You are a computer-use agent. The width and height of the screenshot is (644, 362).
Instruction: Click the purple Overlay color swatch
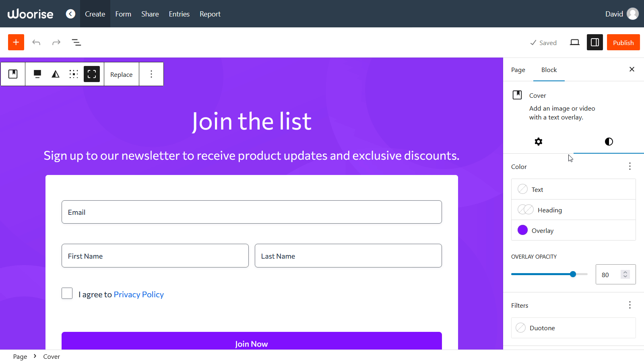coord(522,230)
